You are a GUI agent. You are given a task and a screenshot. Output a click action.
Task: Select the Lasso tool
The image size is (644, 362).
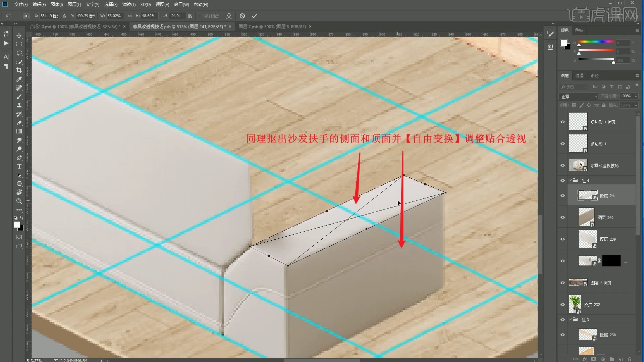click(x=19, y=53)
